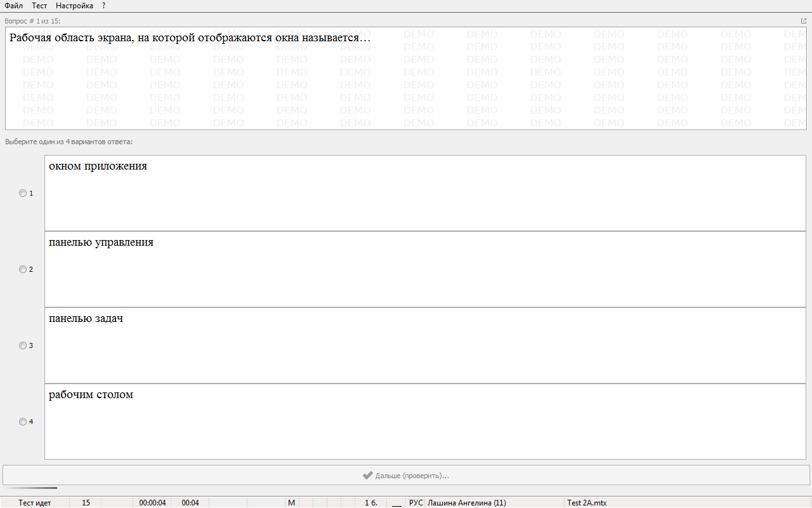
Task: Select radio option 2 панелью управления
Action: (23, 269)
